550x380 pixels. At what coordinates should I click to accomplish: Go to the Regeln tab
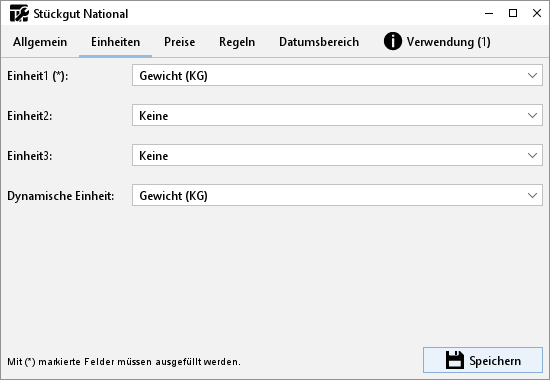(237, 42)
